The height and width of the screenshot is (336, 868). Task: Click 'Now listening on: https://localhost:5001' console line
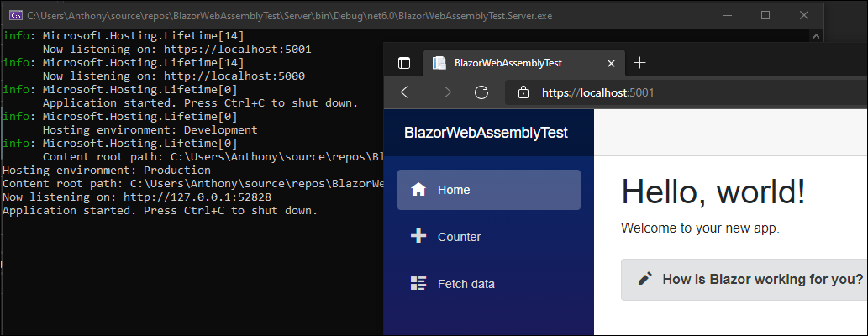(x=177, y=50)
